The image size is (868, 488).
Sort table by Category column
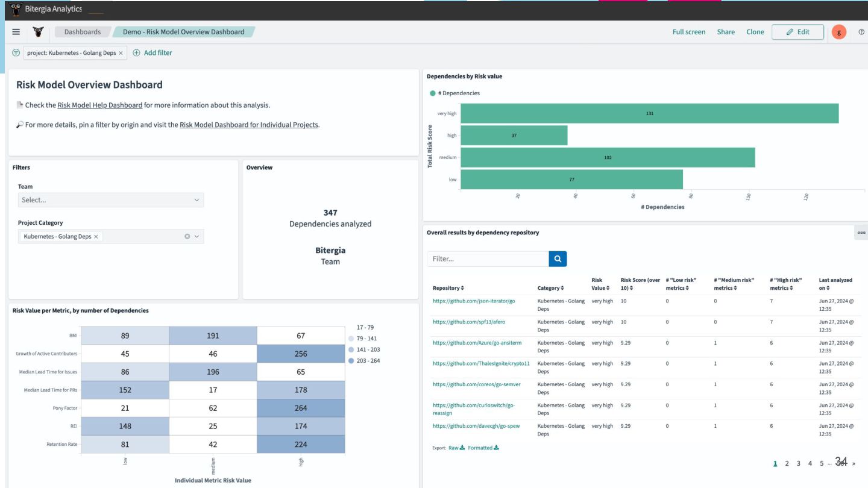click(x=550, y=288)
